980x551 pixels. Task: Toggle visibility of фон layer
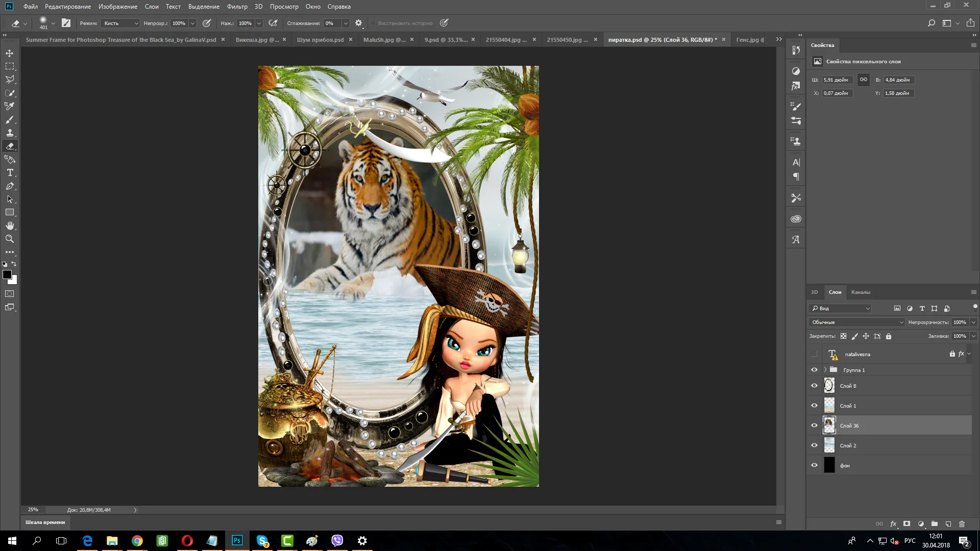[814, 465]
